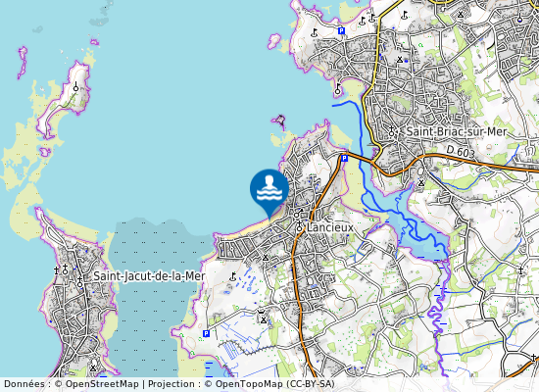Click the Saint-Briac-sur-Mer town label
539x392 pixels.
[x=456, y=131]
